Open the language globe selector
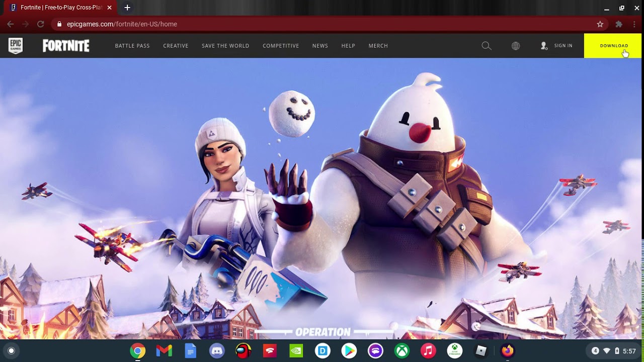 pos(516,46)
